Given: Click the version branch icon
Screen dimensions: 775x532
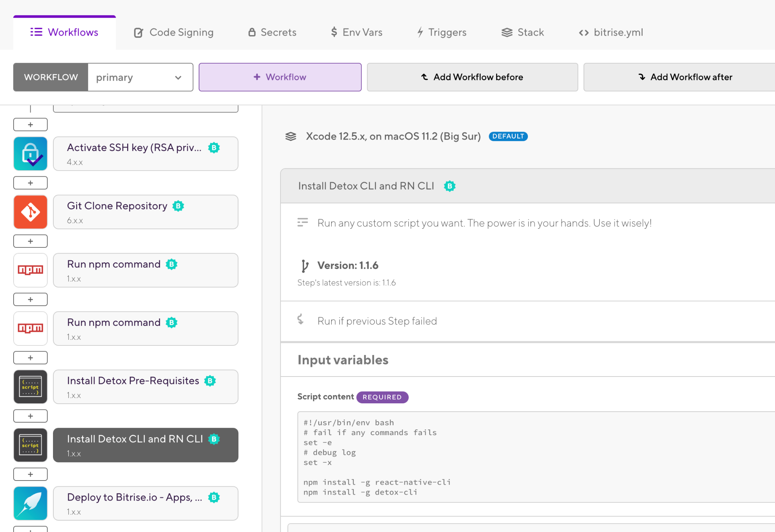Looking at the screenshot, I should 305,266.
